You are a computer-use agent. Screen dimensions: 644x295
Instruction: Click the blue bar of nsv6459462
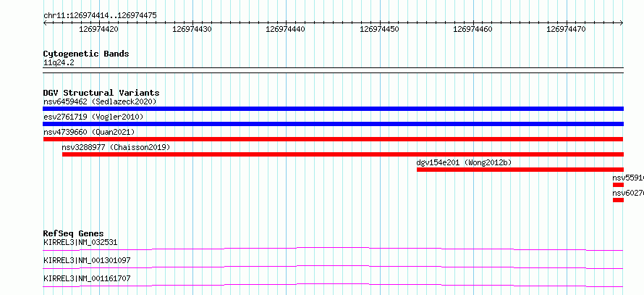coord(333,109)
